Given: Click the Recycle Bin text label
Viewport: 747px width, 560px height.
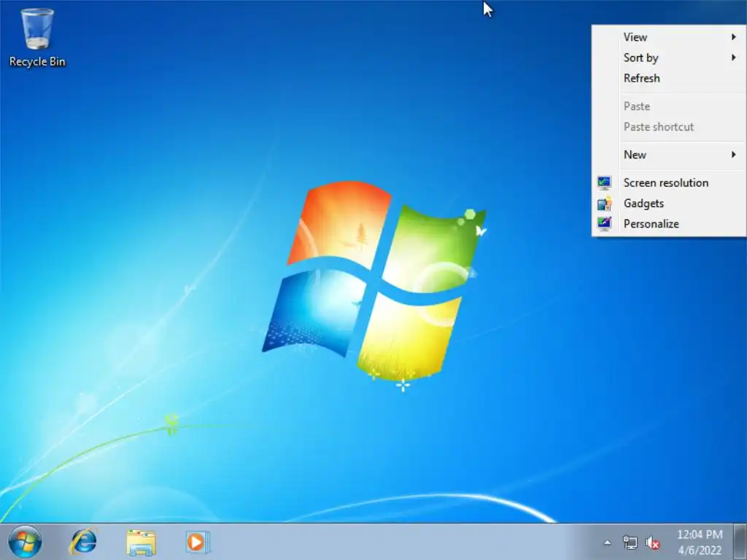Looking at the screenshot, I should coord(37,62).
